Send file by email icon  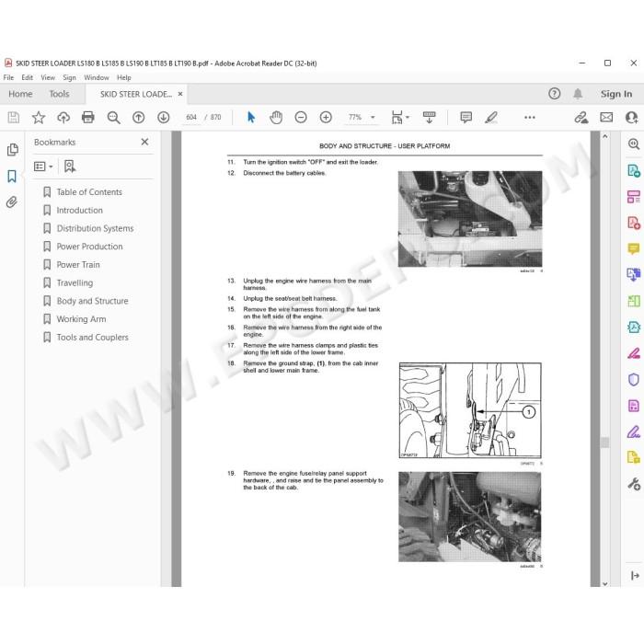click(606, 118)
